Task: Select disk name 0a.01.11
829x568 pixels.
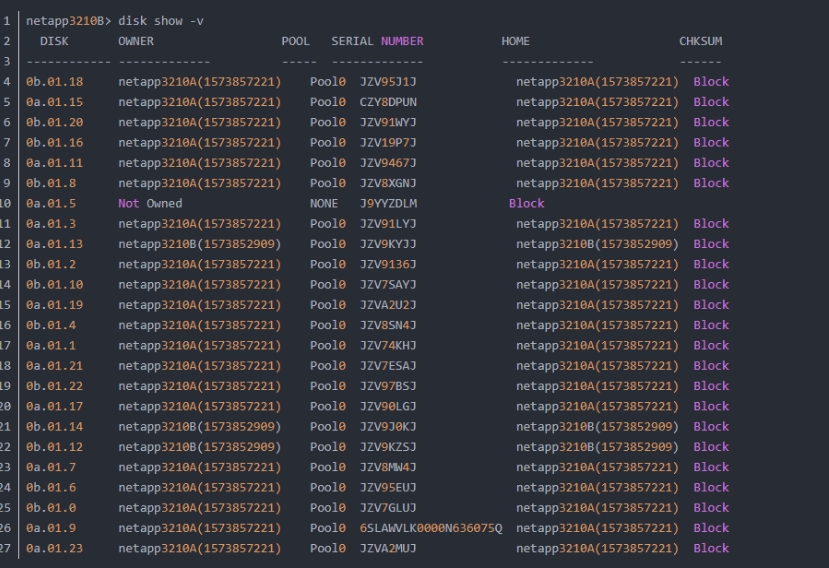Action: click(x=54, y=163)
